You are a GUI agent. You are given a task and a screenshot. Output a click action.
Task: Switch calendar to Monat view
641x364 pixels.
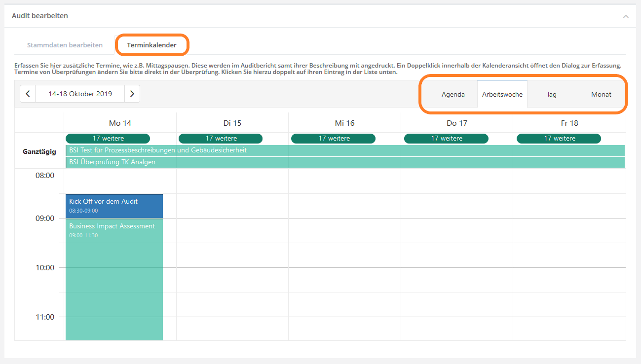(601, 94)
